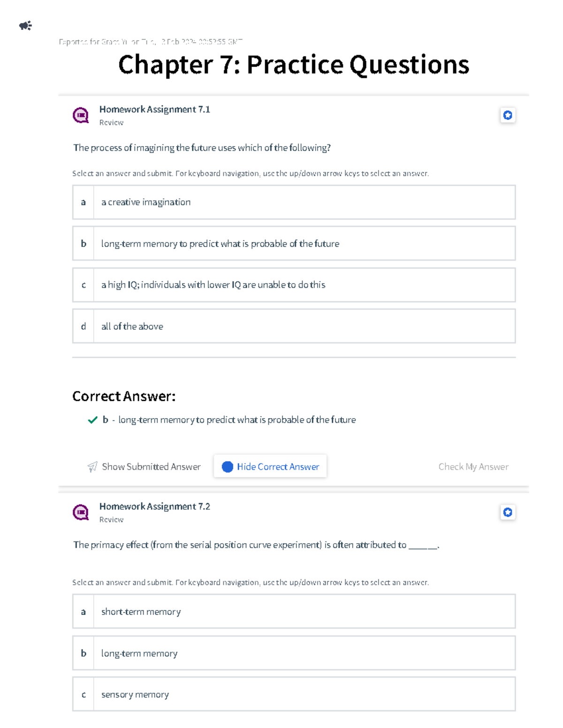Screen dimensions: 563x728
Task: Hide the correct answer
Action: [278, 466]
